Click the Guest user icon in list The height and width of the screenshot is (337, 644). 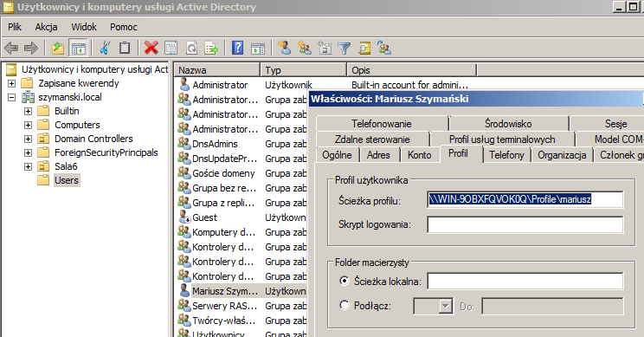point(184,217)
